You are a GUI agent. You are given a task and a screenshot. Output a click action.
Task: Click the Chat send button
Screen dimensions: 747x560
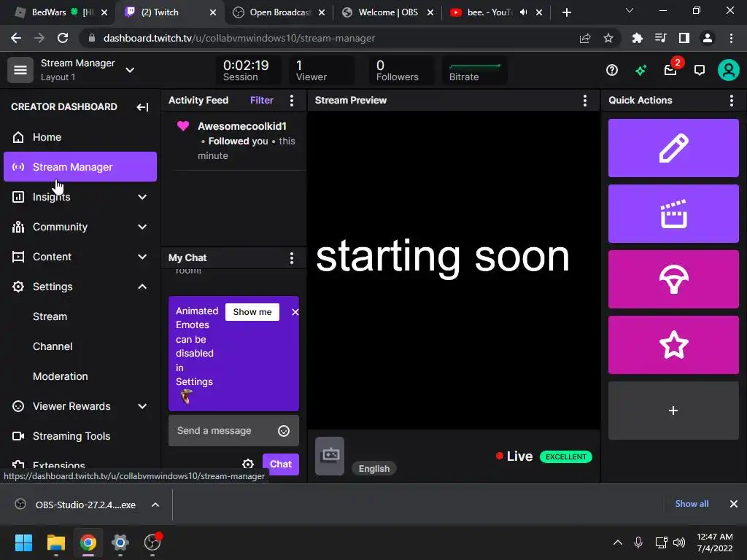click(281, 464)
